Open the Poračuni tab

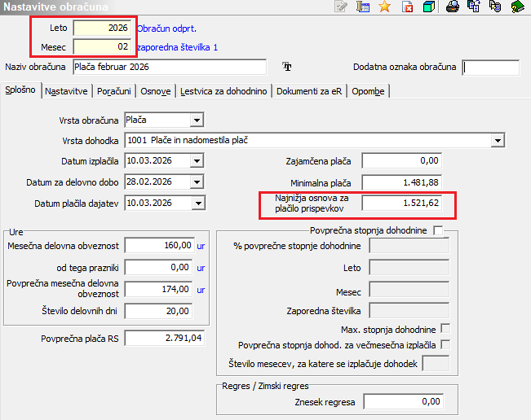114,91
